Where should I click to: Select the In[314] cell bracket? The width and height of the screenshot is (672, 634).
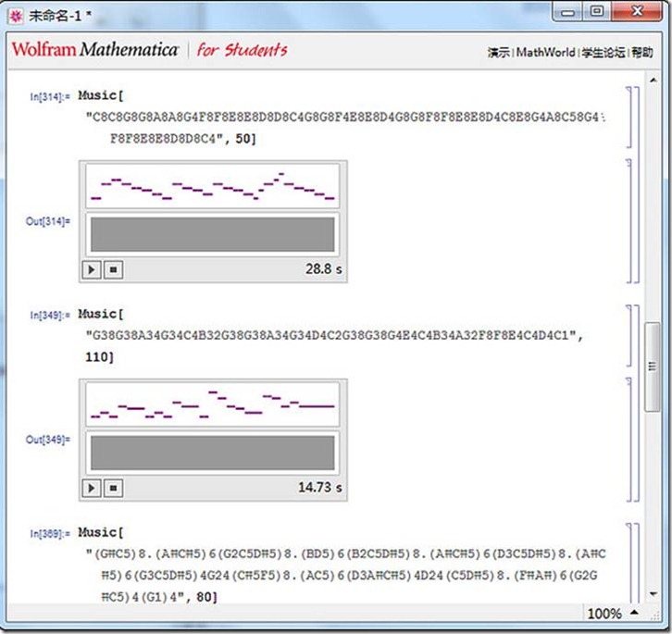(628, 117)
